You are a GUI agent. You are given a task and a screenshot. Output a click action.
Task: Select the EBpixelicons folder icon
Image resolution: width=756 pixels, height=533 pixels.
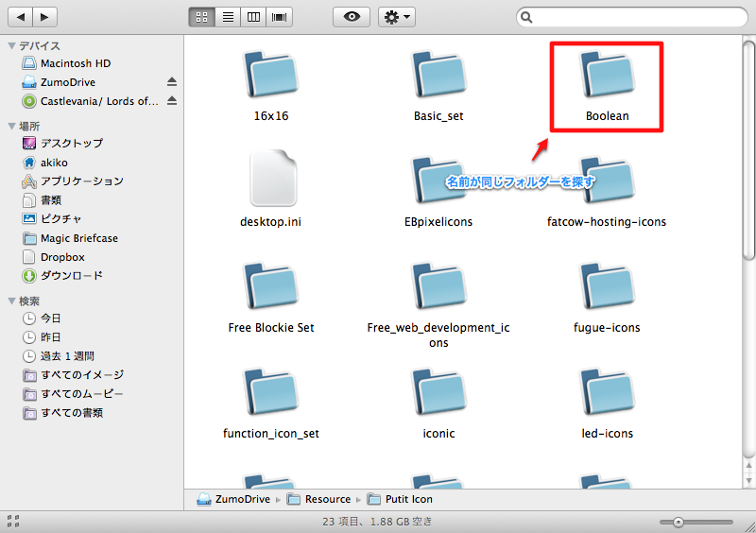pyautogui.click(x=438, y=180)
